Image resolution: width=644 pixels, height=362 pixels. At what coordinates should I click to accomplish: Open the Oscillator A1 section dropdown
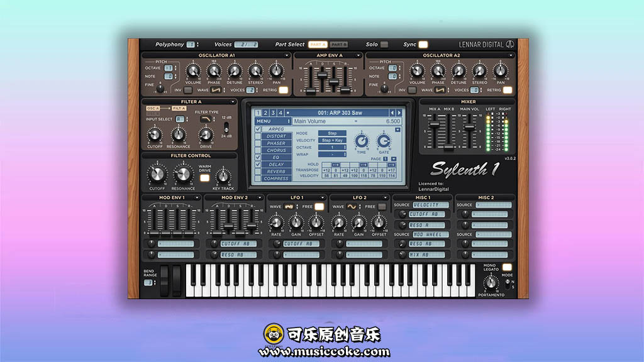[x=287, y=55]
